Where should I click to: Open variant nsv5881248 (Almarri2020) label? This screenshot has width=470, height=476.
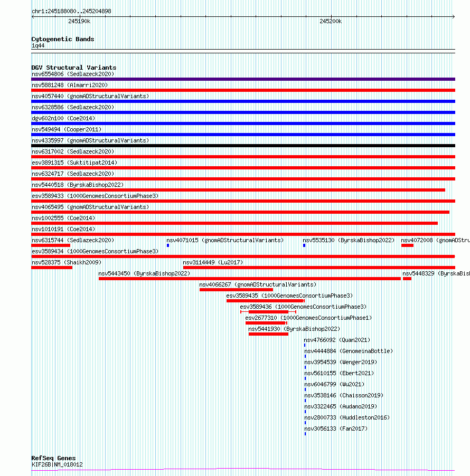point(70,85)
